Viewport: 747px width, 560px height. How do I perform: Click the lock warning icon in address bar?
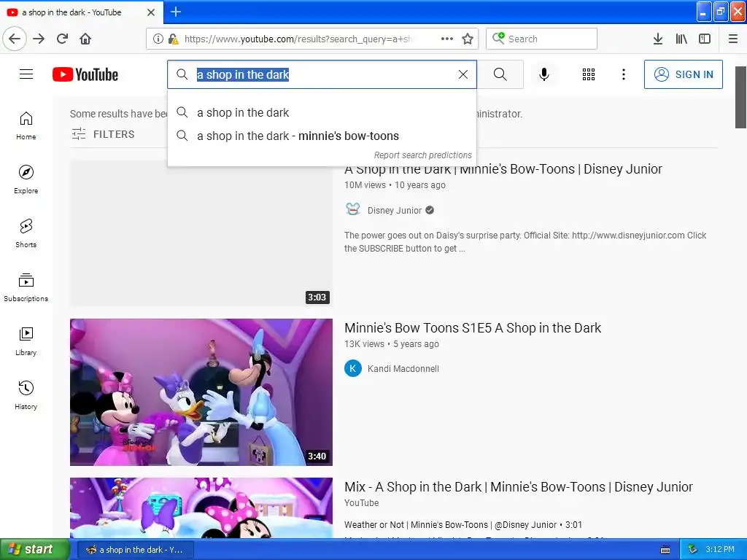[173, 39]
